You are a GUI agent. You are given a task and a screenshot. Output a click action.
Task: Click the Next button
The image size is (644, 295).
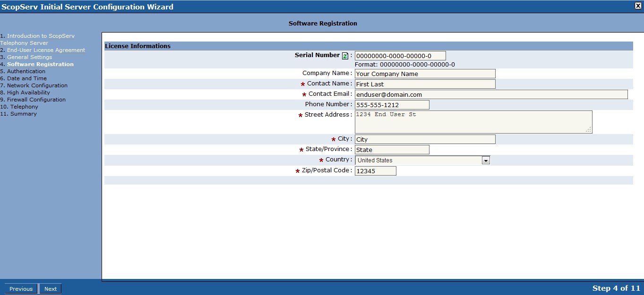point(51,289)
